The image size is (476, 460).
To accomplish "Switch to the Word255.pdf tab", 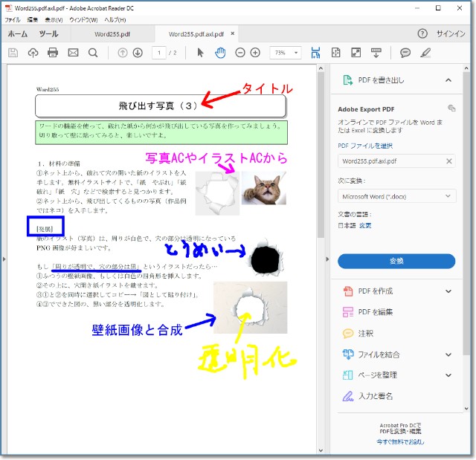I will [113, 34].
